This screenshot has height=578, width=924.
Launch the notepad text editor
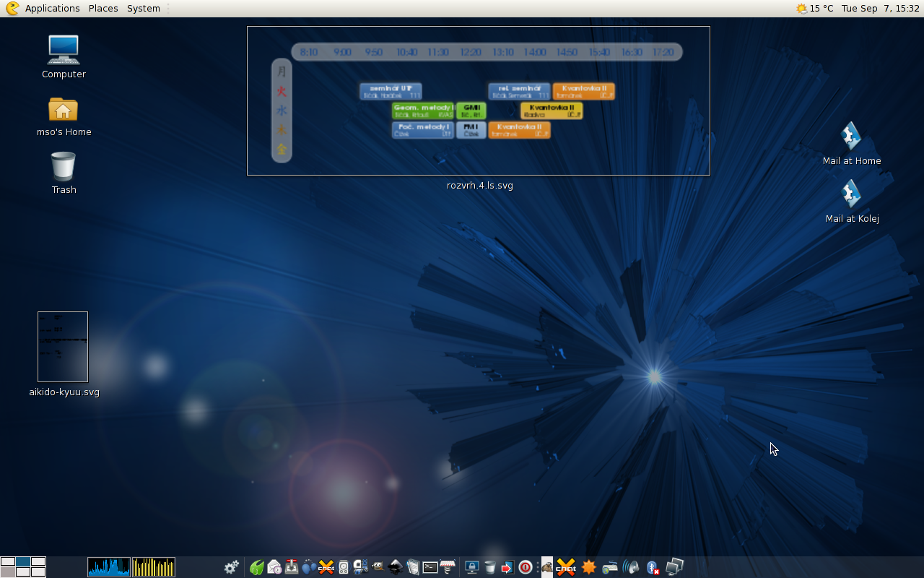pos(413,567)
